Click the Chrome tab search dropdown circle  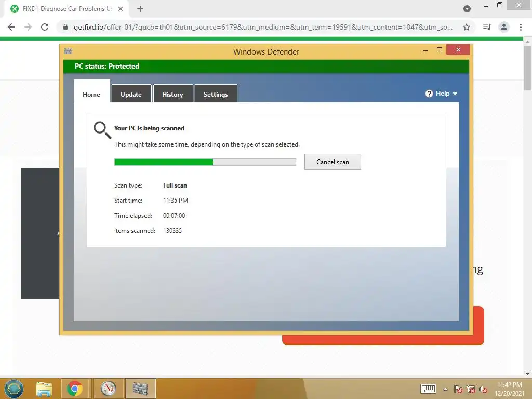pyautogui.click(x=467, y=9)
